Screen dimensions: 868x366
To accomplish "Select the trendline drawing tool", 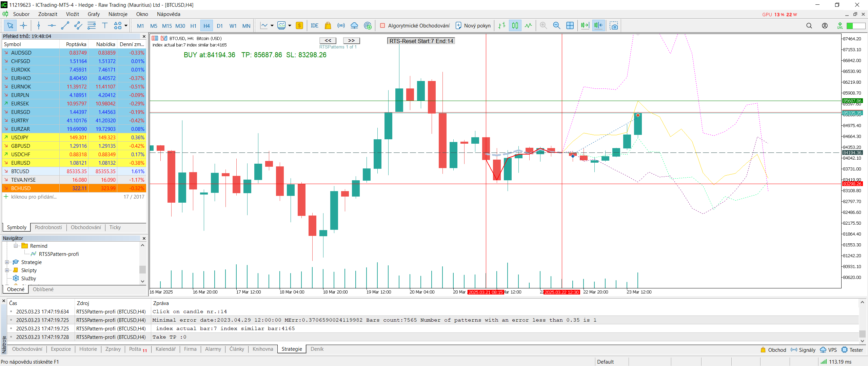I will point(65,25).
